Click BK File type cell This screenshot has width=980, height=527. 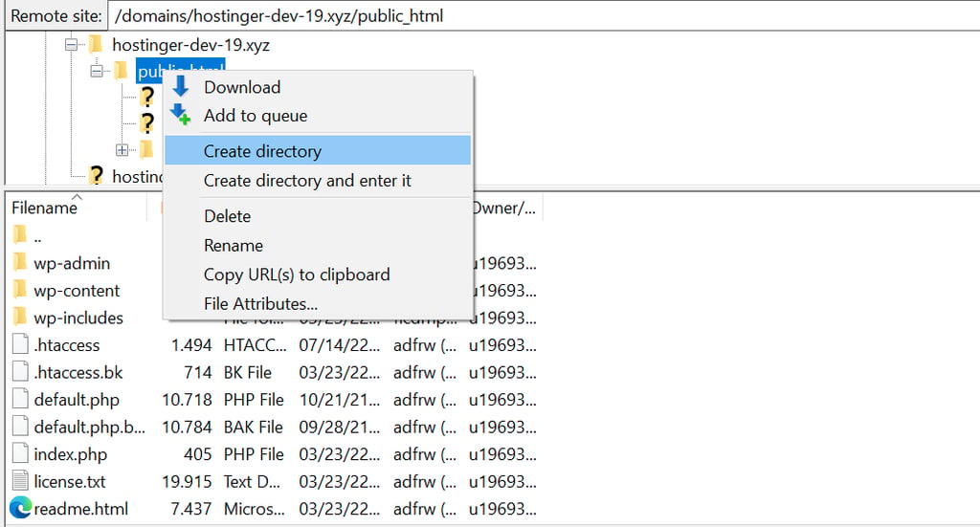click(x=248, y=373)
